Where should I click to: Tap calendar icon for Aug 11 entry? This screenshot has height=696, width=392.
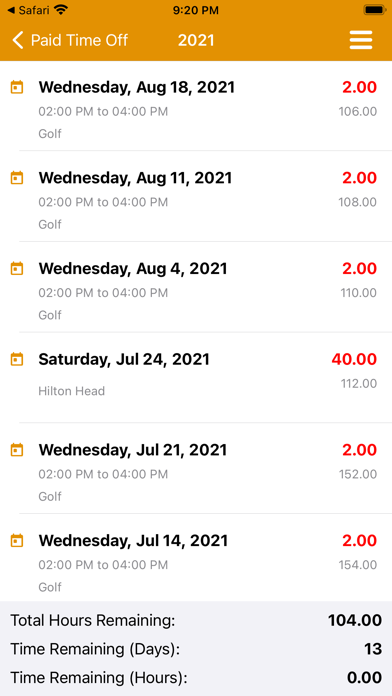coord(17,178)
